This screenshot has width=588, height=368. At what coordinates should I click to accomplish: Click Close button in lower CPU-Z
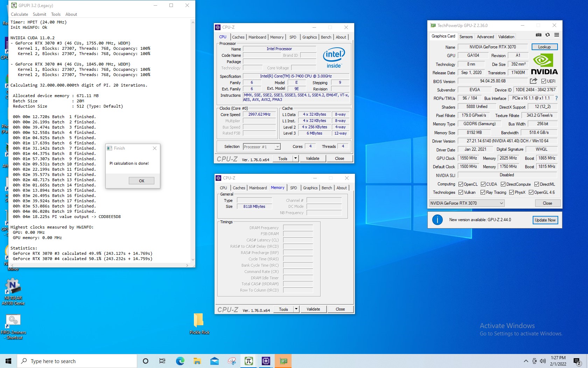(340, 309)
